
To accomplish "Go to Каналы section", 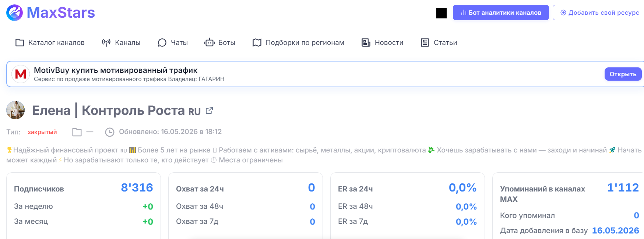I will click(x=121, y=43).
